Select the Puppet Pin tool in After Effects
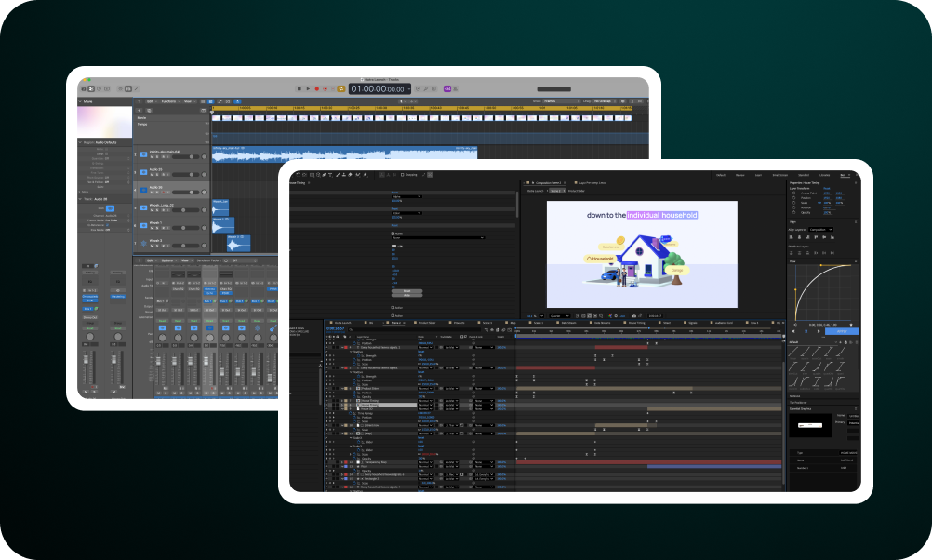Image resolution: width=932 pixels, height=560 pixels. pyautogui.click(x=366, y=175)
